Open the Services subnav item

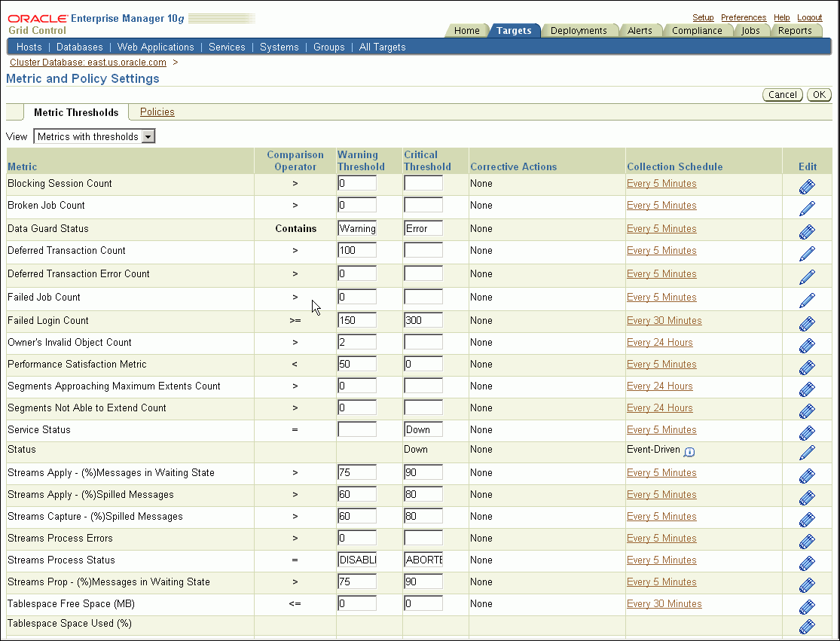click(x=227, y=47)
